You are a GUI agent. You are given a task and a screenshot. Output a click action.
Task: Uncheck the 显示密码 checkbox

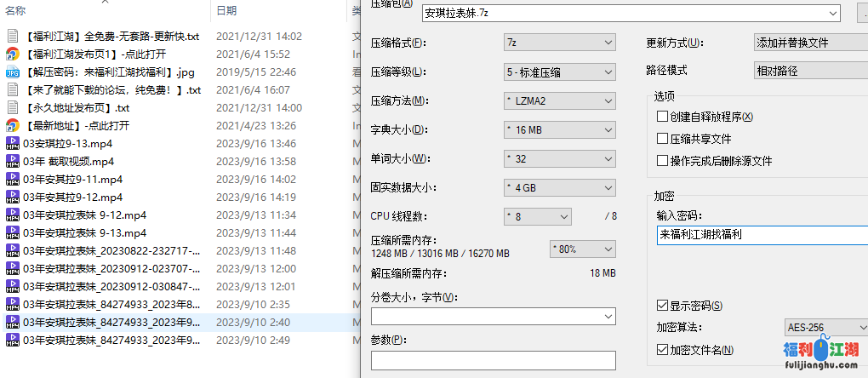click(662, 306)
